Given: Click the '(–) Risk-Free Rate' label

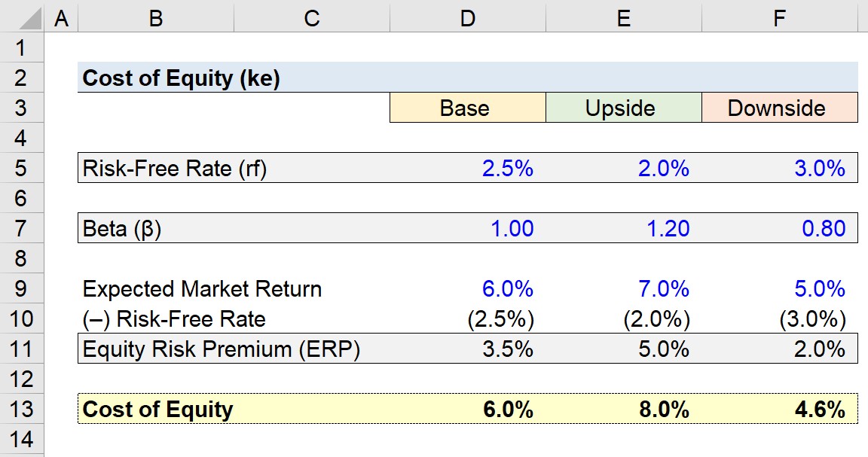Looking at the screenshot, I should (x=174, y=319).
